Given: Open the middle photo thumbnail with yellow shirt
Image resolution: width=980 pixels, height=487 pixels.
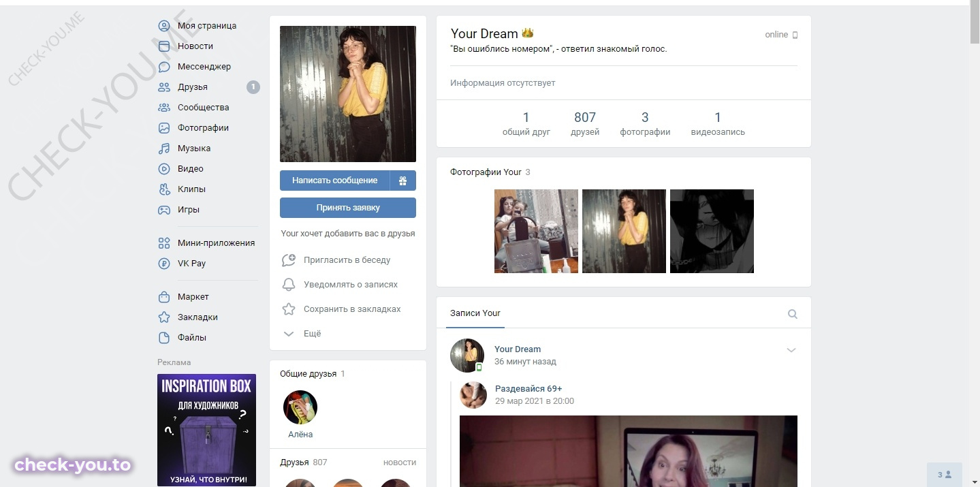Looking at the screenshot, I should 624,232.
